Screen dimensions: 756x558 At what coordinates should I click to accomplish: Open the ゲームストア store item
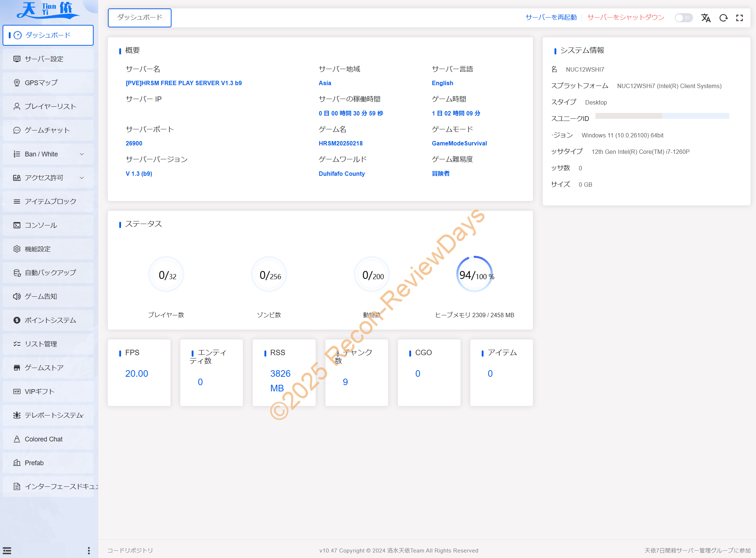(48, 368)
